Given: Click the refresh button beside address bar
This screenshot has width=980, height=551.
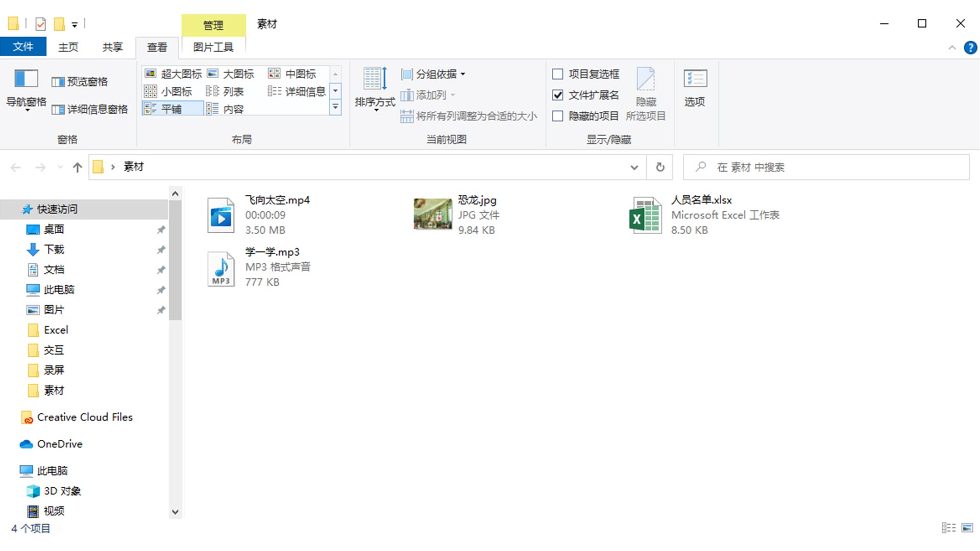Looking at the screenshot, I should (x=660, y=167).
